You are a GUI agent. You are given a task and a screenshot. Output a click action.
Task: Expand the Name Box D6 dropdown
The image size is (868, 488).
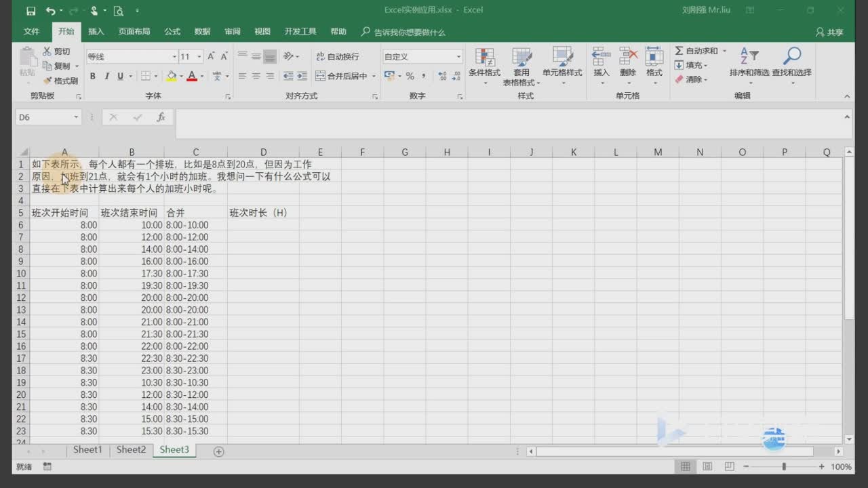coord(76,117)
